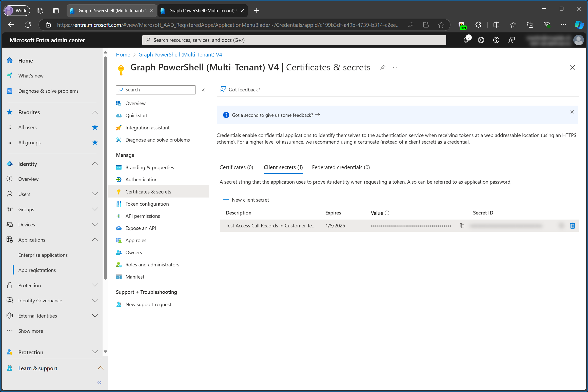Switch to Federated credentials (0) tab

341,167
